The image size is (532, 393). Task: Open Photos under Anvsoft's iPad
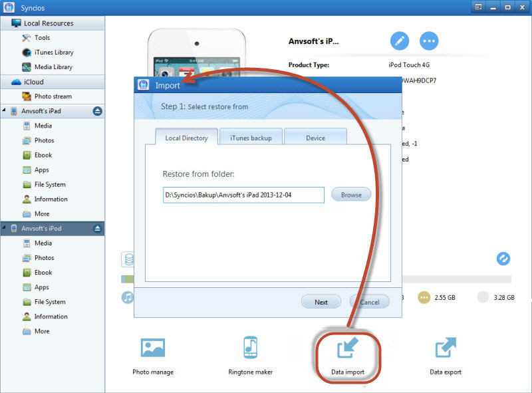click(39, 140)
